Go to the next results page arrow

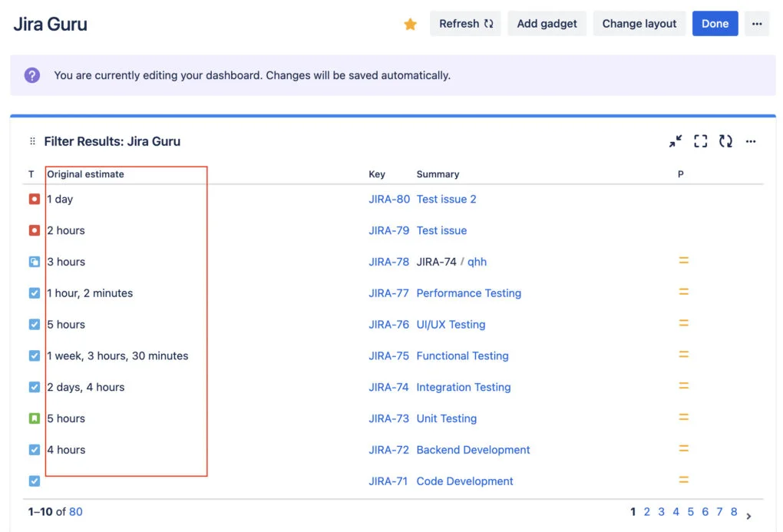748,516
